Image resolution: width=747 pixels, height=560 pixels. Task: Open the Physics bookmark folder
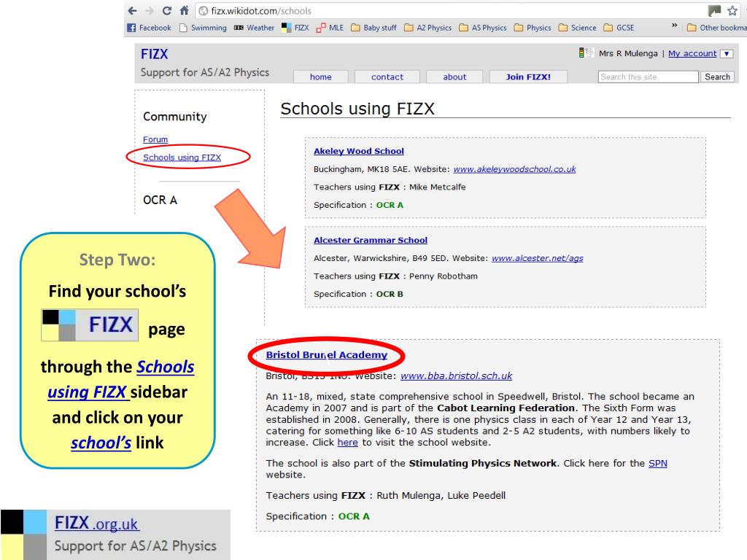(533, 28)
